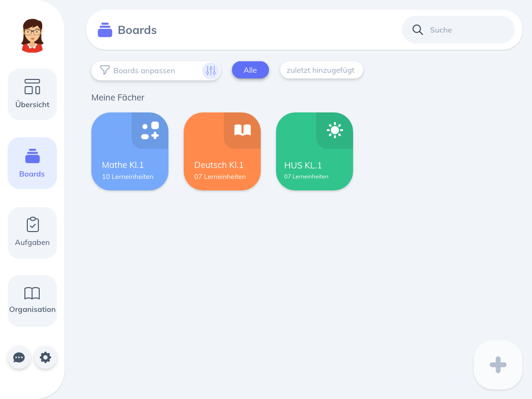The height and width of the screenshot is (399, 532).
Task: Open the Mathe Kl.1 board
Action: coord(130,151)
